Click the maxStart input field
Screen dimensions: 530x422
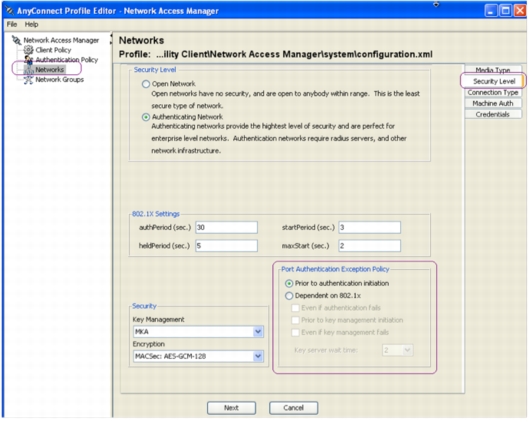click(370, 246)
